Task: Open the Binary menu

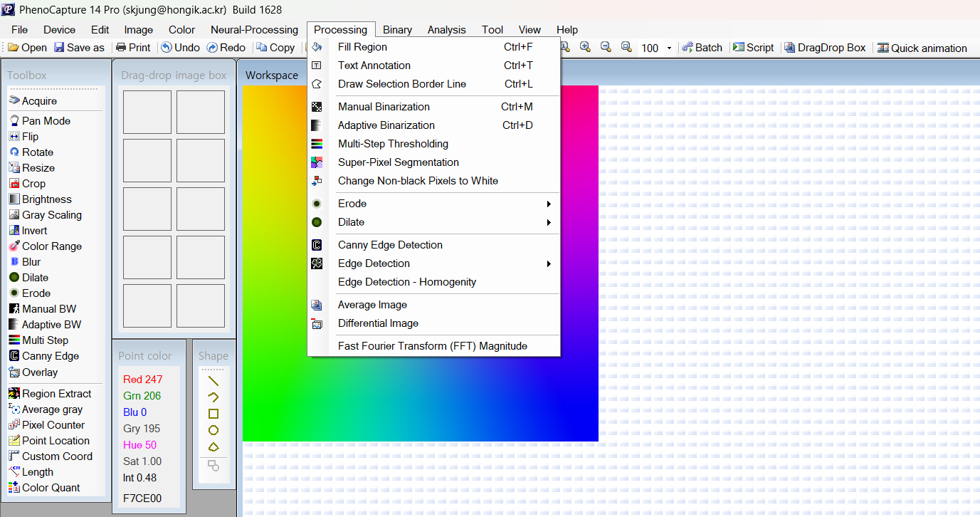Action: (397, 30)
